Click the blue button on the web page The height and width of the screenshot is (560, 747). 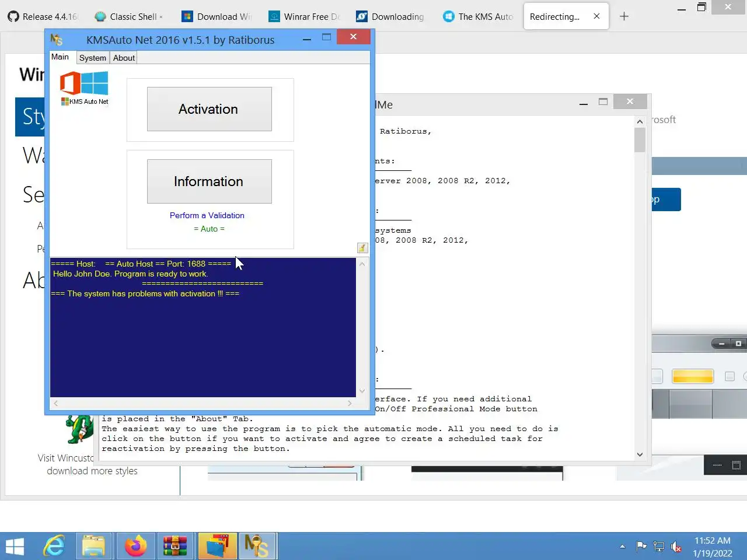pos(666,199)
